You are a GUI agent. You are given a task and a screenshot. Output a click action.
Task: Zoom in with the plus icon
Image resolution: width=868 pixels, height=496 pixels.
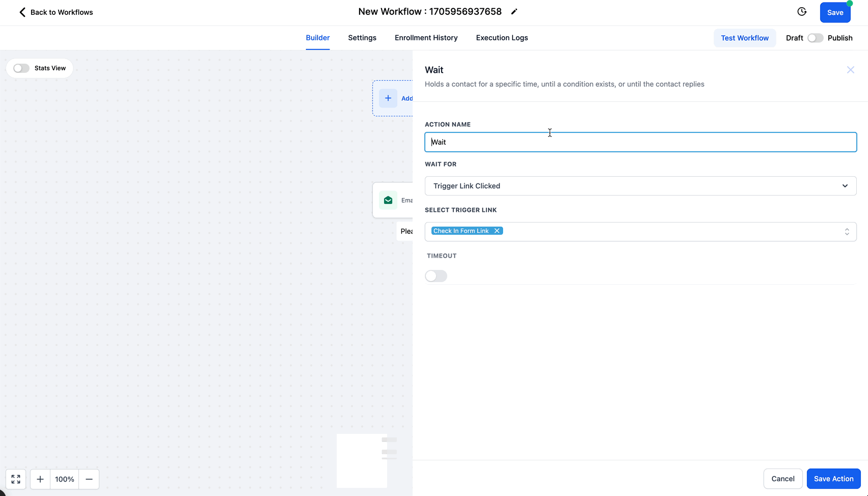tap(40, 479)
